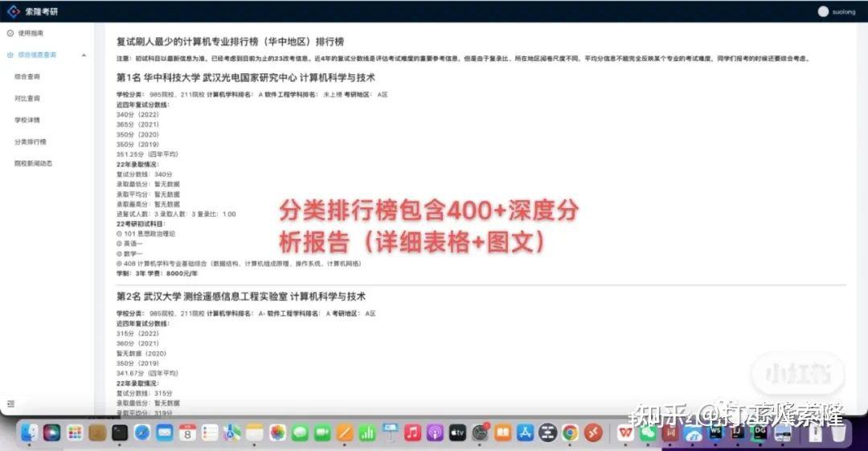Click the suolong username label

[x=844, y=11]
